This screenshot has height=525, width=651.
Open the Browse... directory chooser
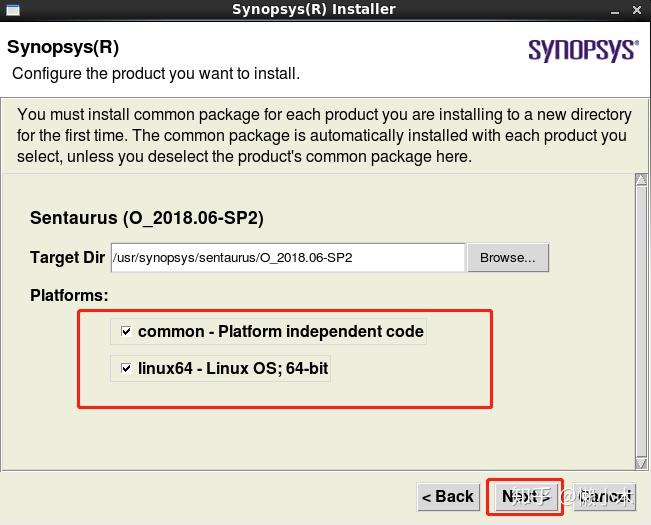(507, 257)
